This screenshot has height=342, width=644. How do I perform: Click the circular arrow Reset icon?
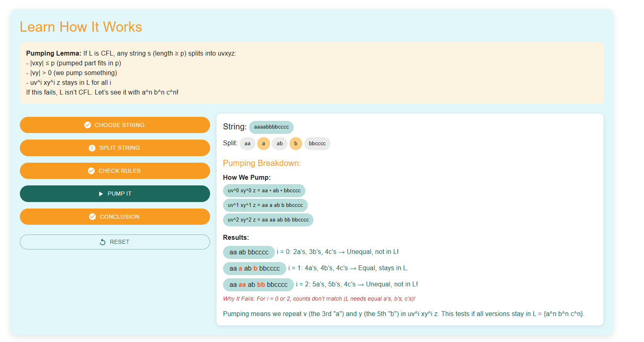(x=103, y=242)
